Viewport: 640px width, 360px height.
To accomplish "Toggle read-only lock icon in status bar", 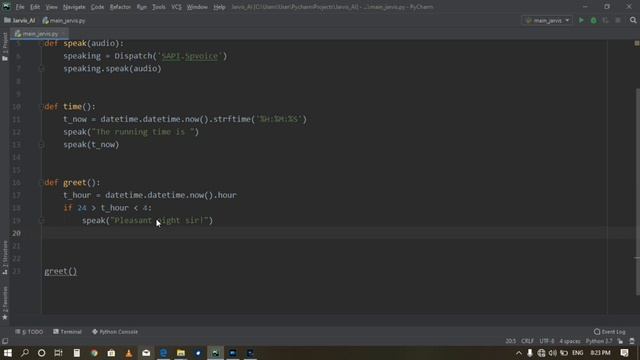I will [620, 341].
